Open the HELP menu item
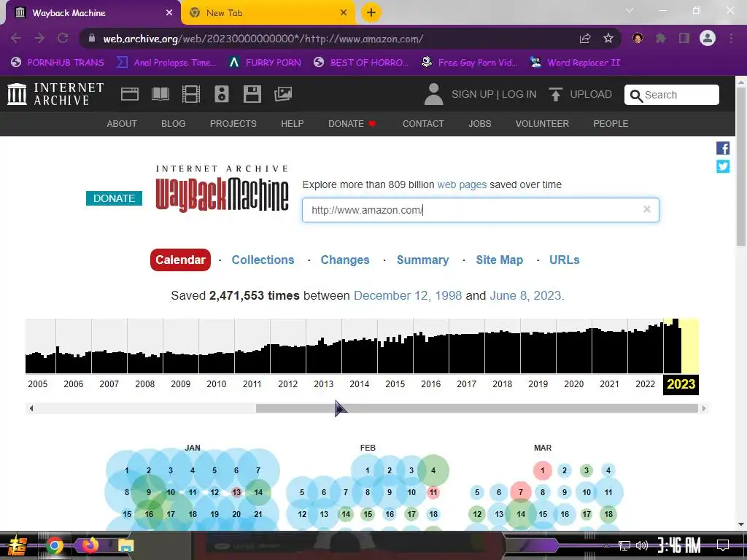The image size is (747, 560). [x=292, y=123]
